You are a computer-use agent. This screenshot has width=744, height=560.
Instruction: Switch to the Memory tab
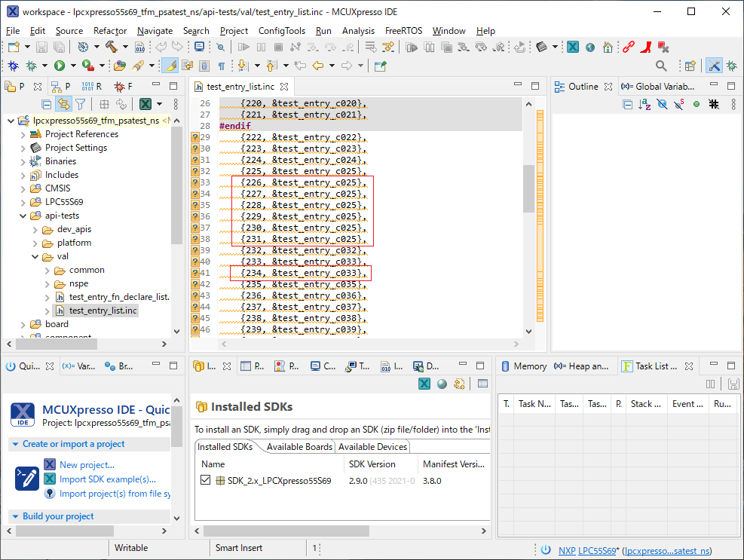pos(524,366)
